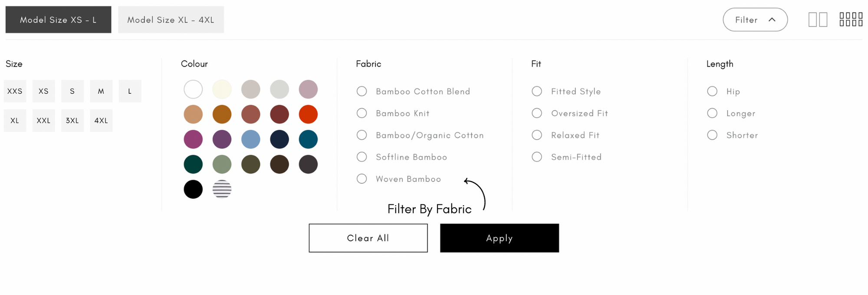The image size is (868, 295).
Task: Pick the magenta pink colour swatch
Action: pyautogui.click(x=193, y=139)
